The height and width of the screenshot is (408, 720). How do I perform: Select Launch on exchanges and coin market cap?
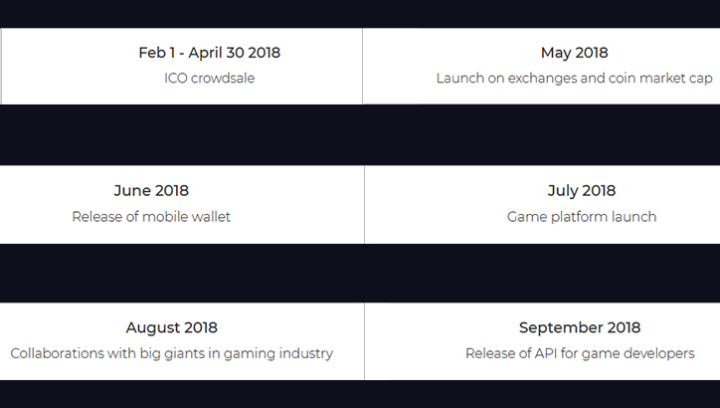tap(574, 78)
